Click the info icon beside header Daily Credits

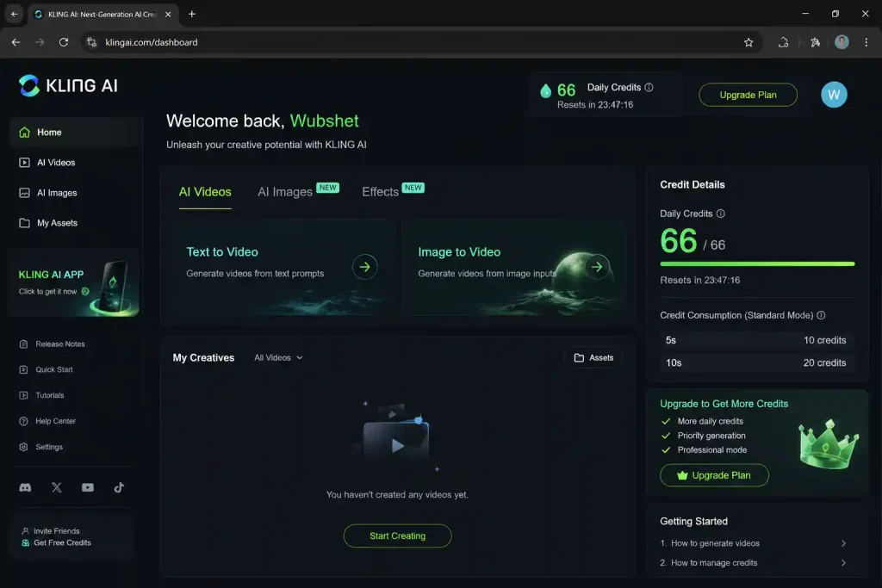tap(649, 87)
